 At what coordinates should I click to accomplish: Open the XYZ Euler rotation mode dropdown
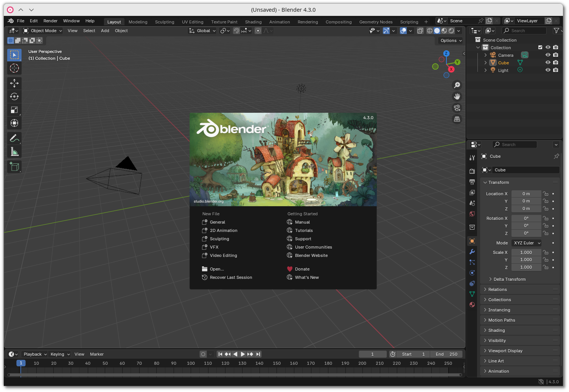click(x=527, y=243)
